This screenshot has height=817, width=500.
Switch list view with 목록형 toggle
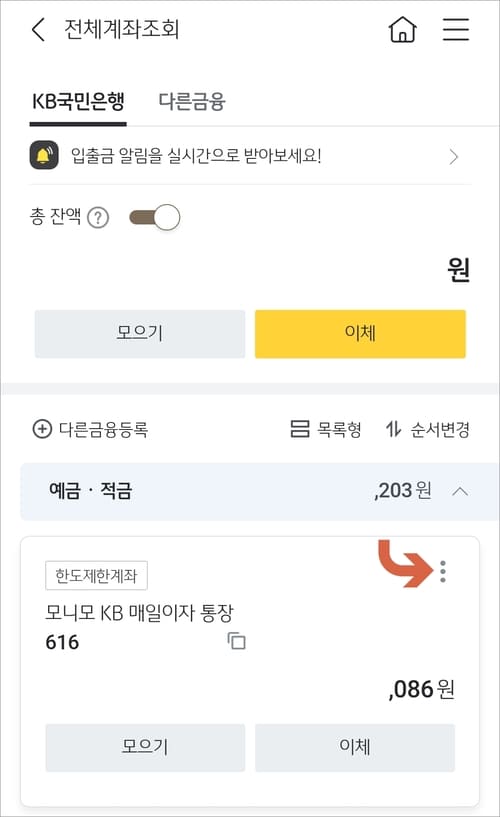click(326, 429)
